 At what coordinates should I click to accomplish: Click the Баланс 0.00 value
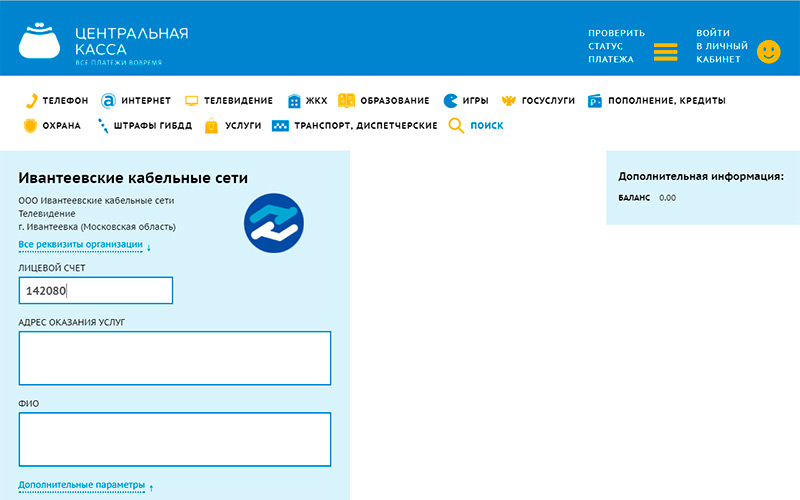[667, 198]
